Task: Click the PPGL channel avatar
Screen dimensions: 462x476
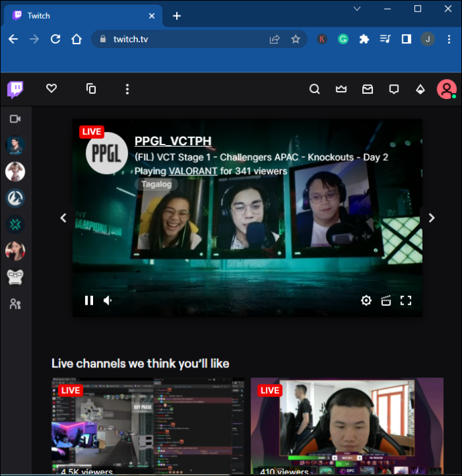Action: [106, 153]
